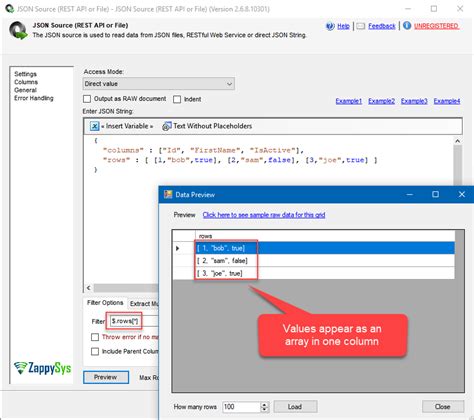
Task: Open the Feedback link
Action: (382, 26)
